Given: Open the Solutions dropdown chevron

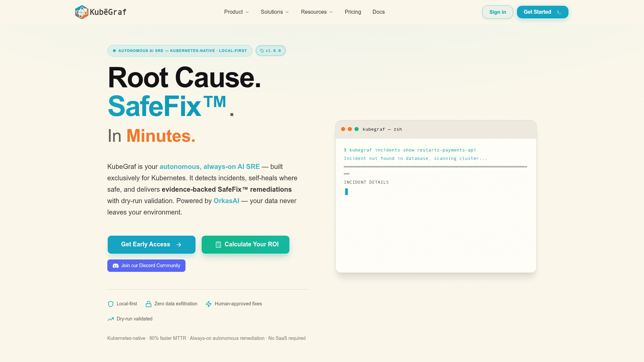Looking at the screenshot, I should point(287,12).
